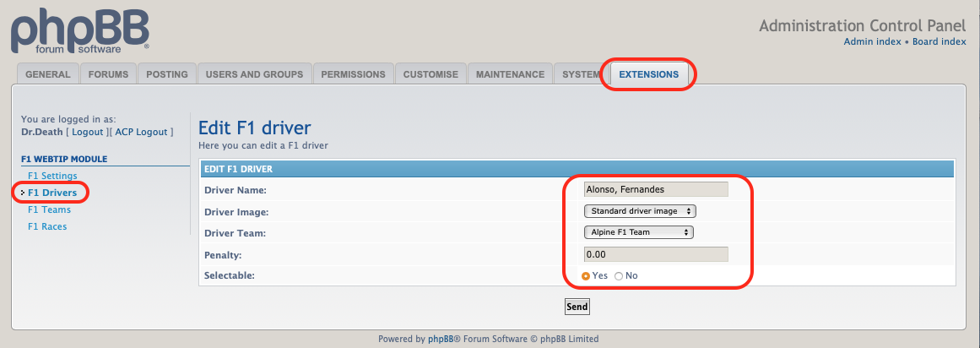Click the Driver Name input field
The width and height of the screenshot is (980, 348).
tap(656, 190)
